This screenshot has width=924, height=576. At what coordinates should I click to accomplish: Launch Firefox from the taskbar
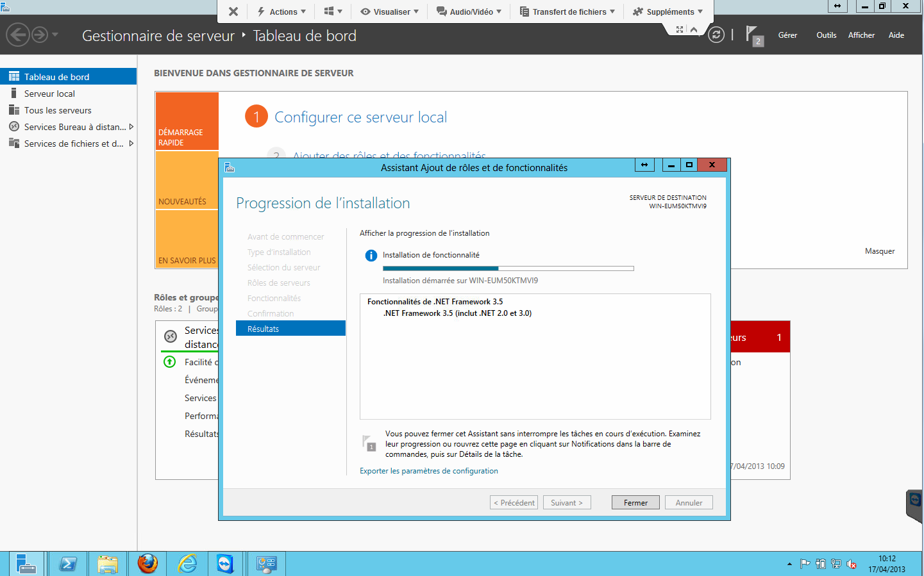tap(147, 564)
